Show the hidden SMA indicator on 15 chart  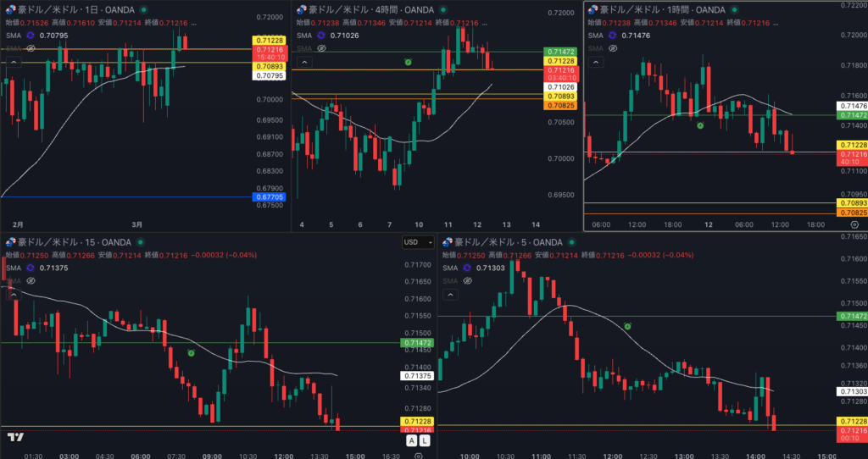click(x=31, y=281)
